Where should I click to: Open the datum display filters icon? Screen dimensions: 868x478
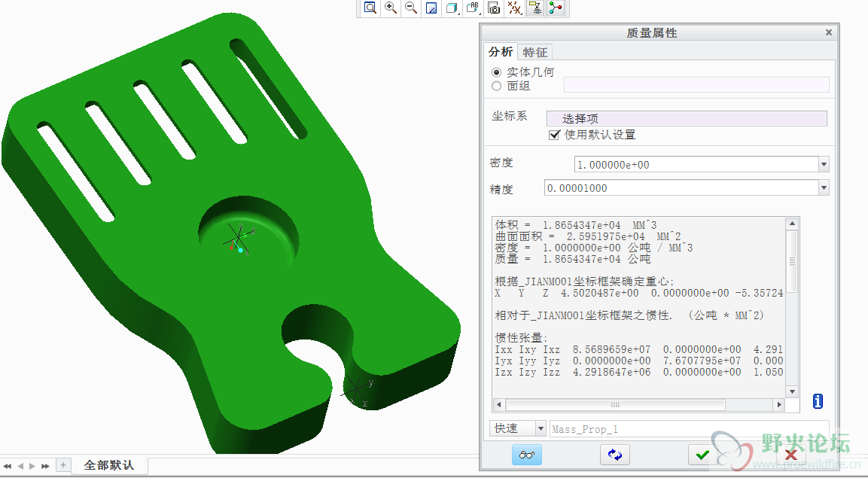click(x=514, y=8)
